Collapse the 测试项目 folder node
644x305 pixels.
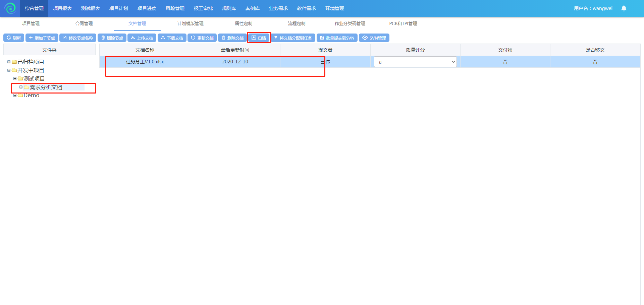pyautogui.click(x=15, y=79)
